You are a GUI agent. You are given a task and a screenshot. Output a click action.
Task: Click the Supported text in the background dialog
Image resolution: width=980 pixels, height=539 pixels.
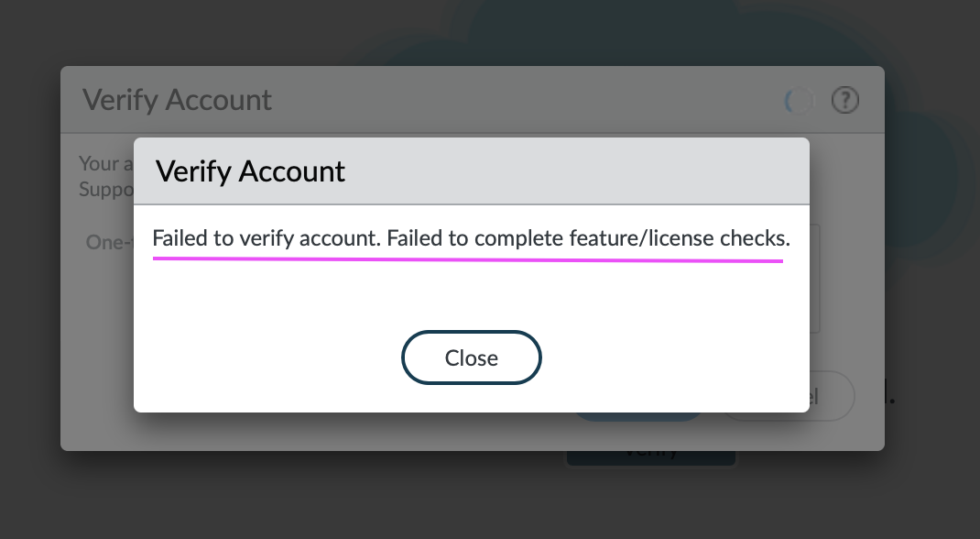point(103,189)
